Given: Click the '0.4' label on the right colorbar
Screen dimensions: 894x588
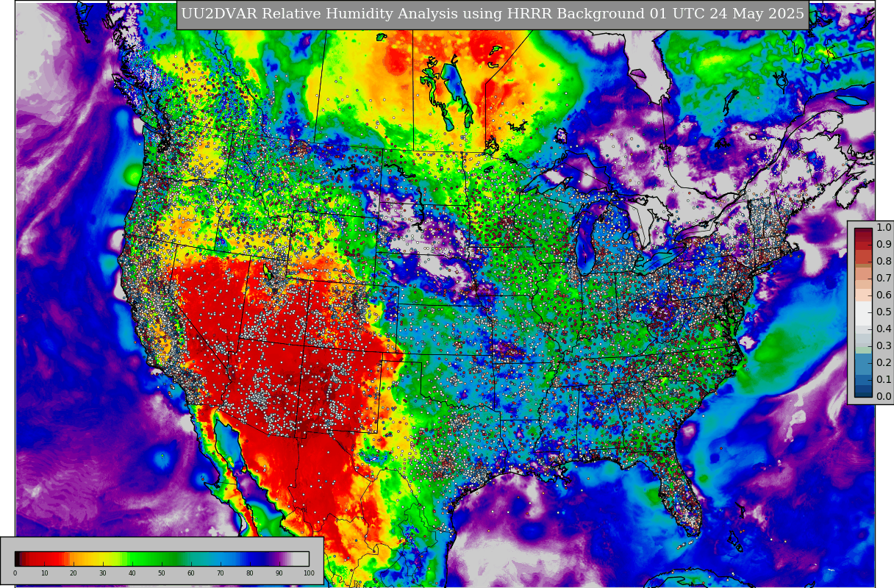Looking at the screenshot, I should coord(884,329).
